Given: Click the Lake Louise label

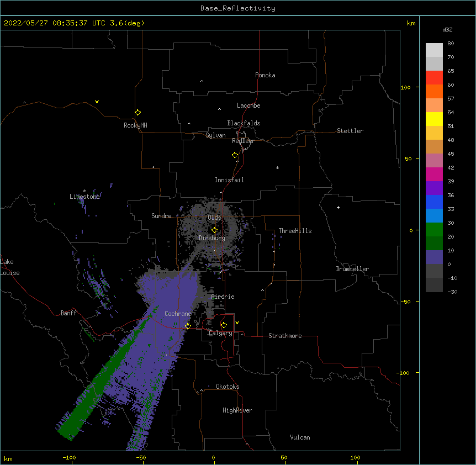Looking at the screenshot, I should point(10,267).
